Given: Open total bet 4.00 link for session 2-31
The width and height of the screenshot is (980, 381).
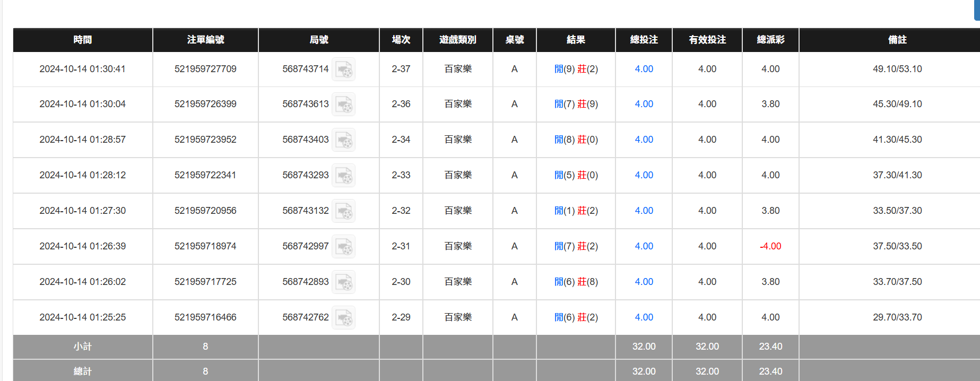Looking at the screenshot, I should click(x=644, y=246).
